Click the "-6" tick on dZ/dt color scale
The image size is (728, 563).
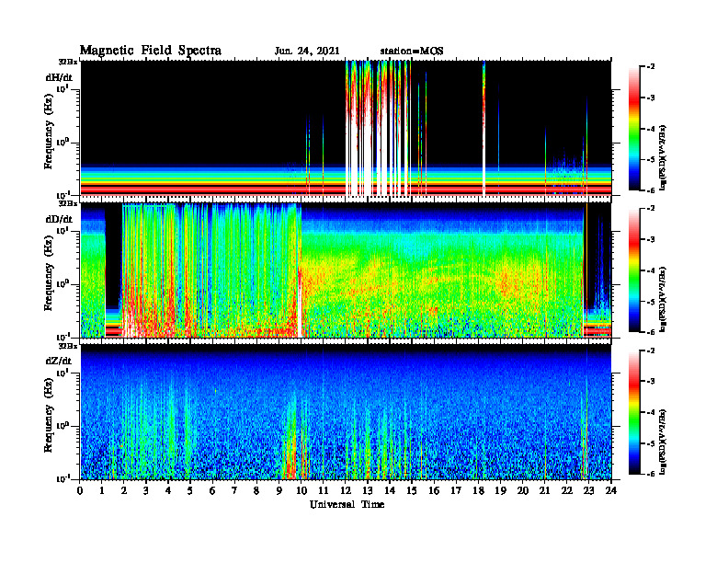[x=651, y=474]
